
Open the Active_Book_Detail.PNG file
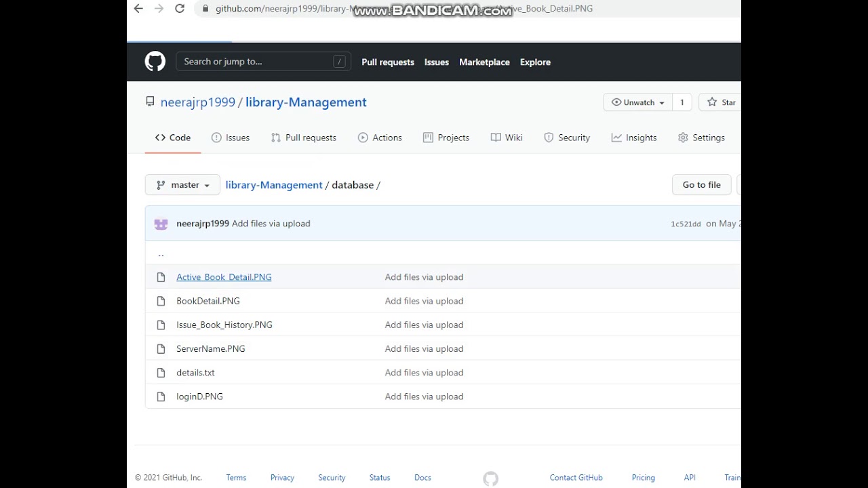(x=224, y=277)
